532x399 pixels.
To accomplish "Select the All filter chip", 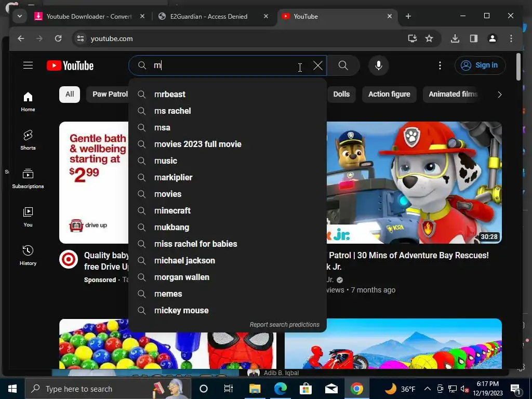I will pos(70,95).
